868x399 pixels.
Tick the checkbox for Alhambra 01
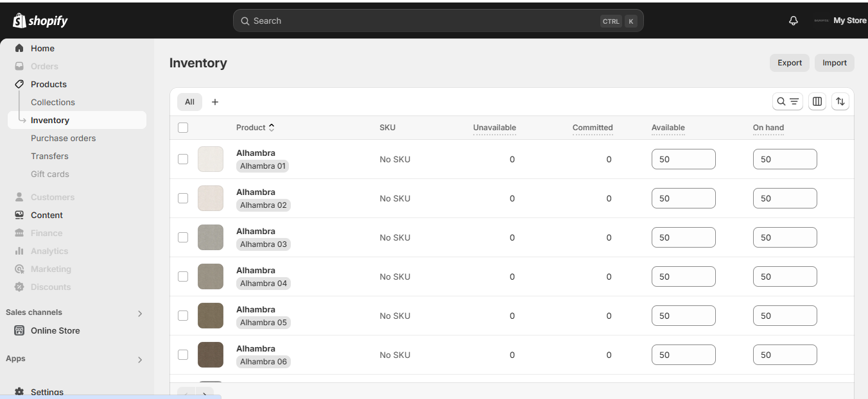point(183,159)
